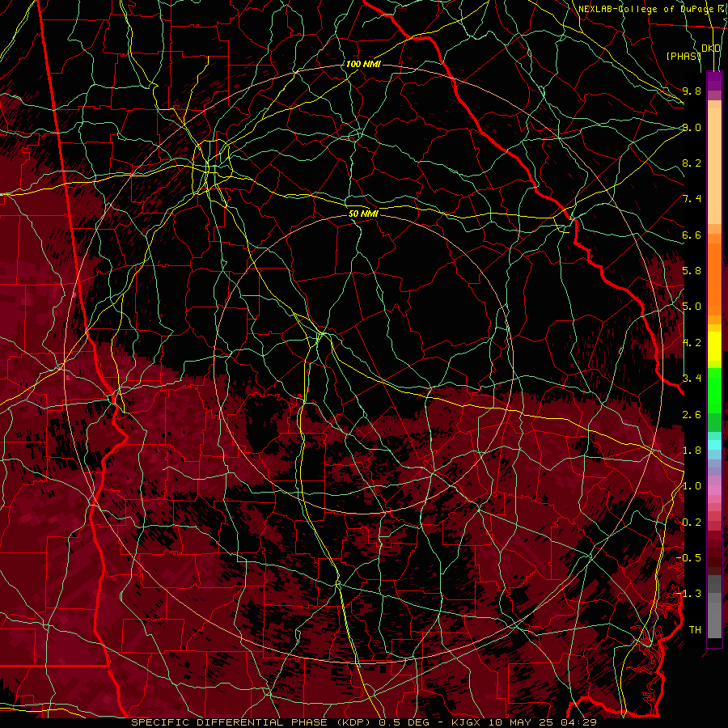
Task: Click the 10 MAY 25 date text
Action: point(523,722)
